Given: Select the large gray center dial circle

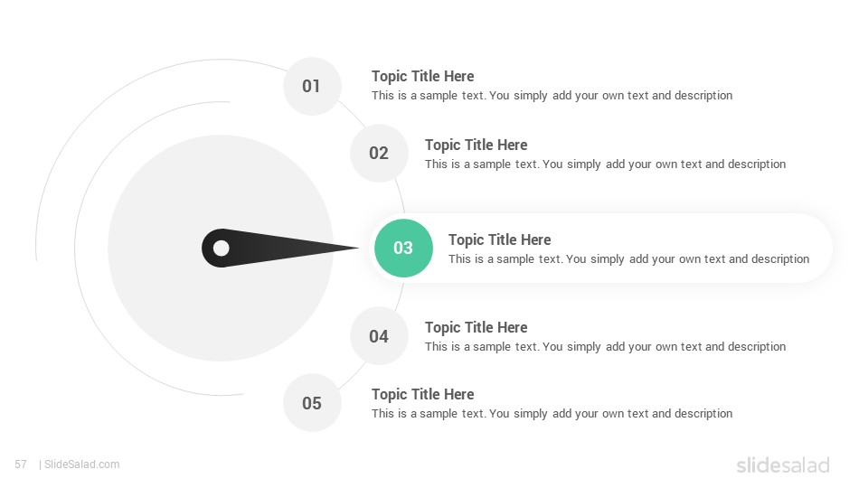Looking at the screenshot, I should [x=221, y=248].
